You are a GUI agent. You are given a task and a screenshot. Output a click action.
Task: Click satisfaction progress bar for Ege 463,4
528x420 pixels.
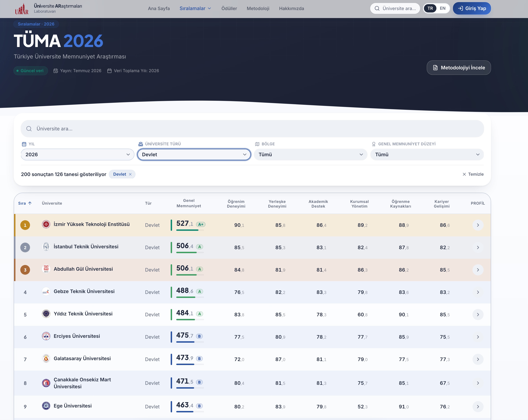190,412
